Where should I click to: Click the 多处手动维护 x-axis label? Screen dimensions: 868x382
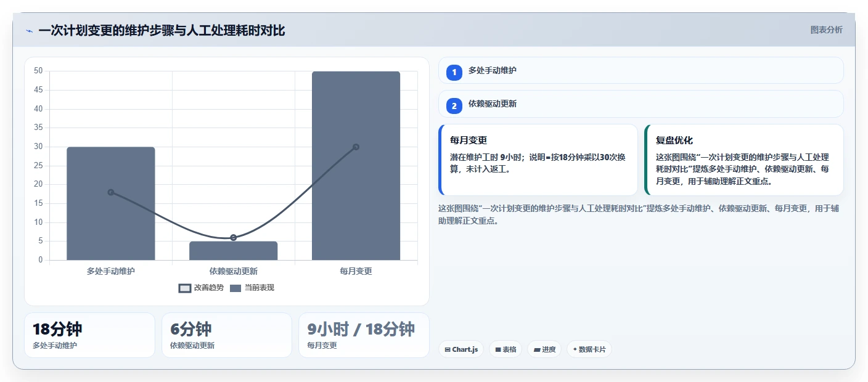point(111,271)
